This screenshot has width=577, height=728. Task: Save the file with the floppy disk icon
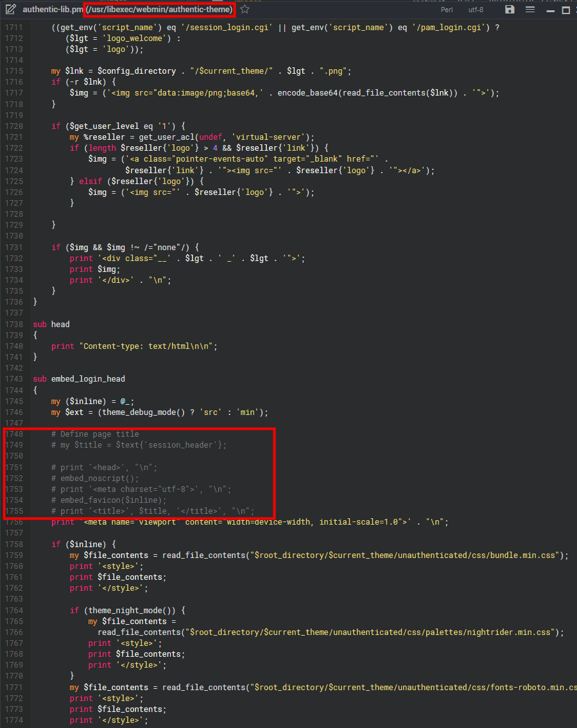(510, 9)
